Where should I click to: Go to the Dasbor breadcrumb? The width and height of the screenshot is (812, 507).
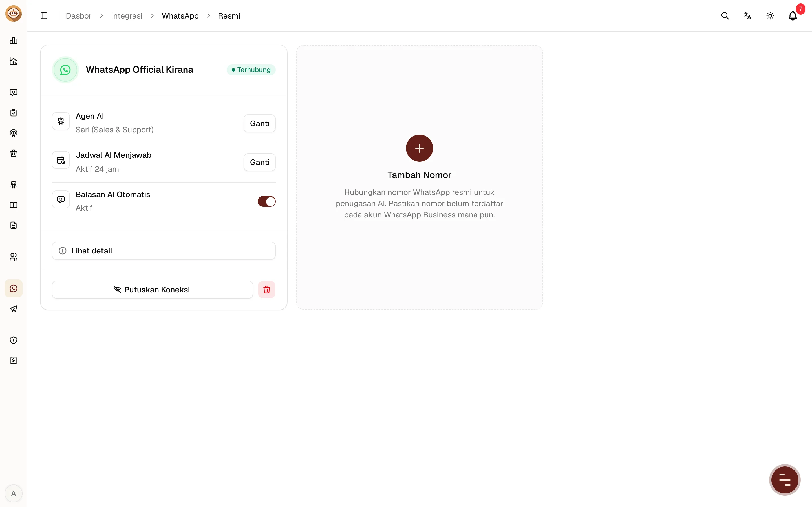[78, 16]
